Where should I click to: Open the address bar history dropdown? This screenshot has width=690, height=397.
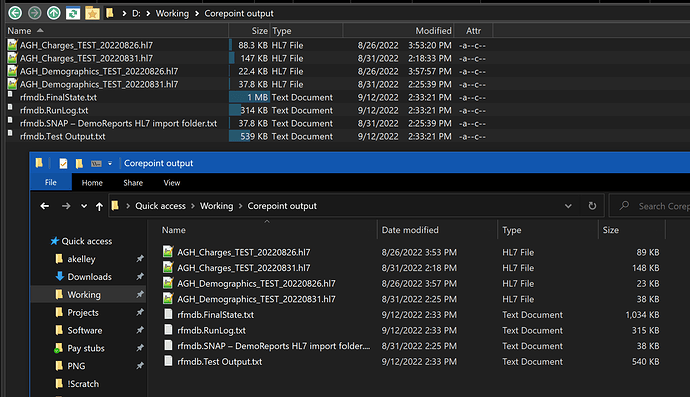tap(568, 206)
